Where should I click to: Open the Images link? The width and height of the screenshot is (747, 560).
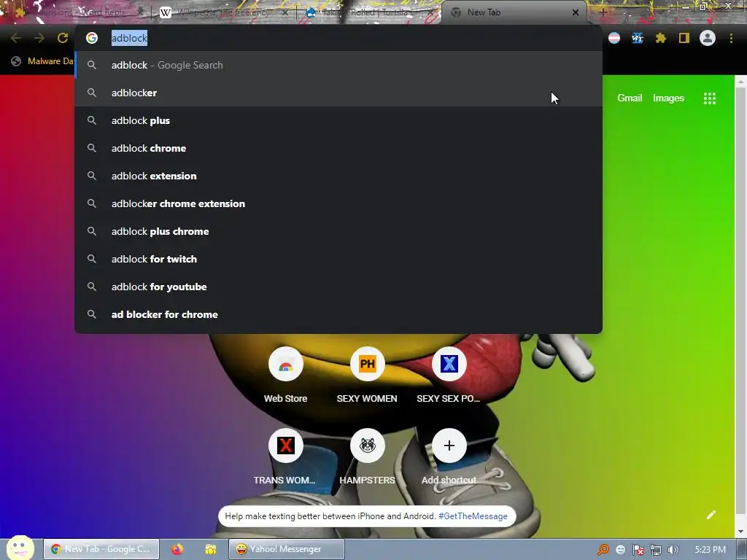point(668,98)
